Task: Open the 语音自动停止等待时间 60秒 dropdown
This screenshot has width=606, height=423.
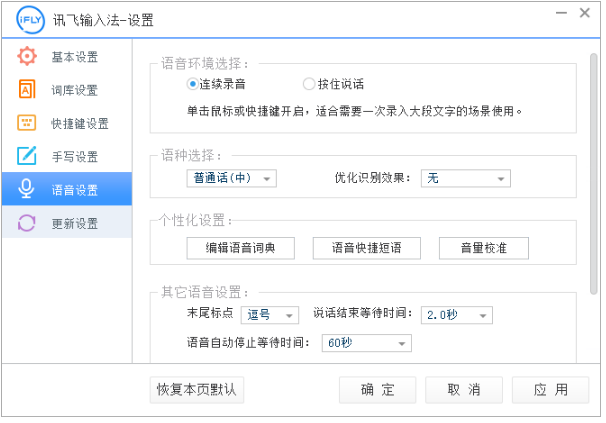Action: click(365, 343)
